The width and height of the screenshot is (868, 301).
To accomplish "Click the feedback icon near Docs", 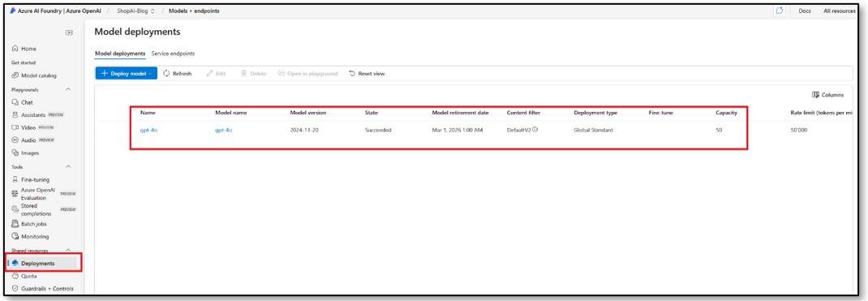I will tap(780, 11).
